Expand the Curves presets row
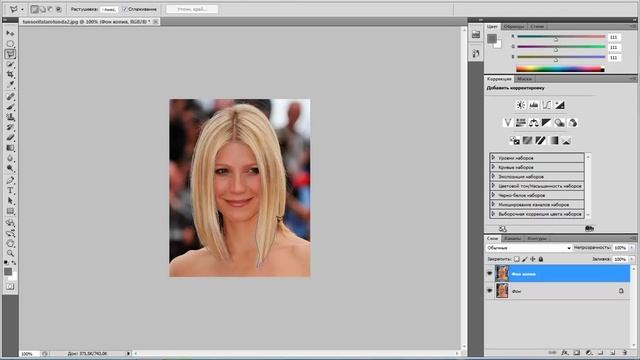 [x=493, y=167]
